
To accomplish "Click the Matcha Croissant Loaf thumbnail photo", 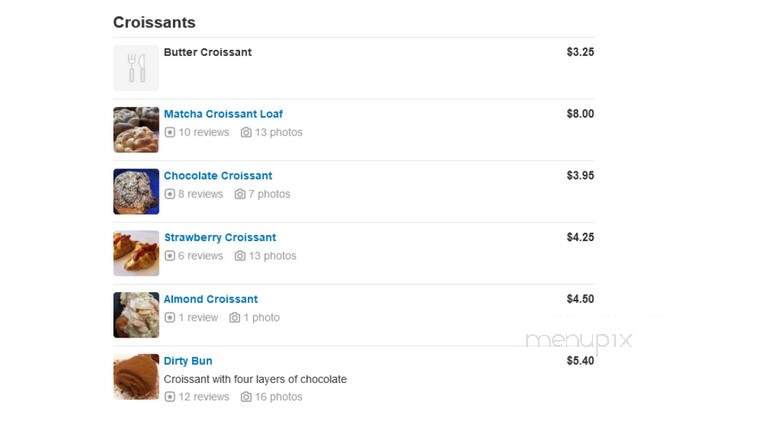I will [136, 130].
